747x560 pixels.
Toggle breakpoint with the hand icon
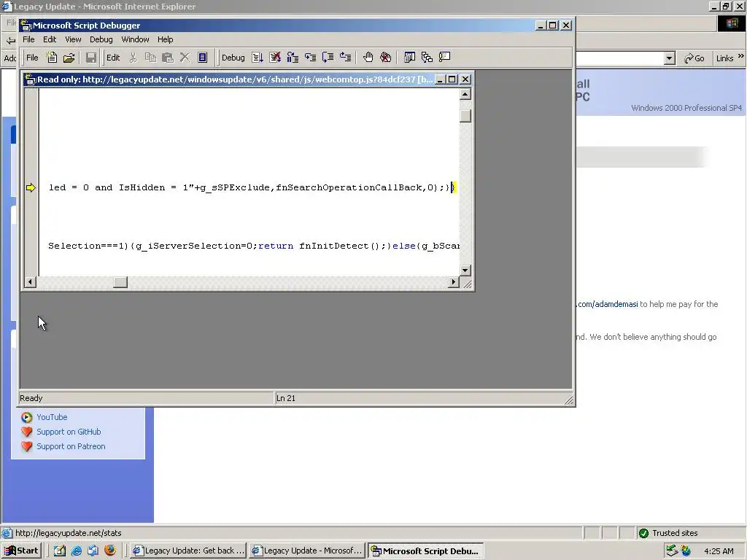coord(368,58)
